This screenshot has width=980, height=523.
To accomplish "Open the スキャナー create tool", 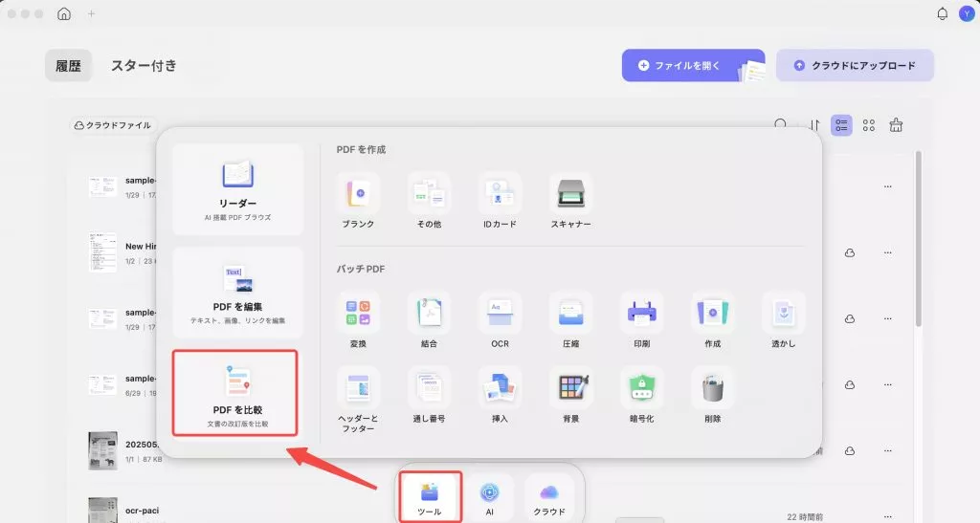I will click(570, 201).
